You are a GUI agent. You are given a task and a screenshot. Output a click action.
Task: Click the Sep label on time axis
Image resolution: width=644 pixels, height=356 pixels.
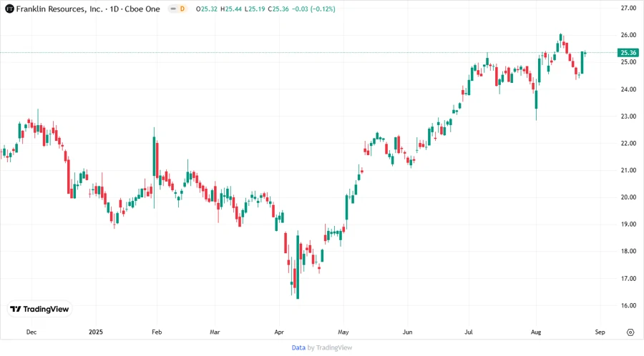pyautogui.click(x=600, y=332)
